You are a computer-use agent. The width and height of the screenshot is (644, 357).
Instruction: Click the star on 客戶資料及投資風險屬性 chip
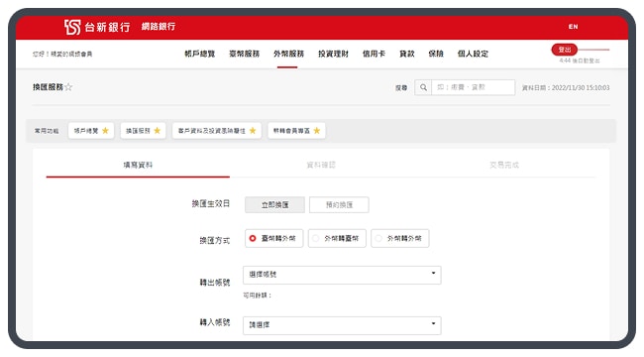[253, 131]
